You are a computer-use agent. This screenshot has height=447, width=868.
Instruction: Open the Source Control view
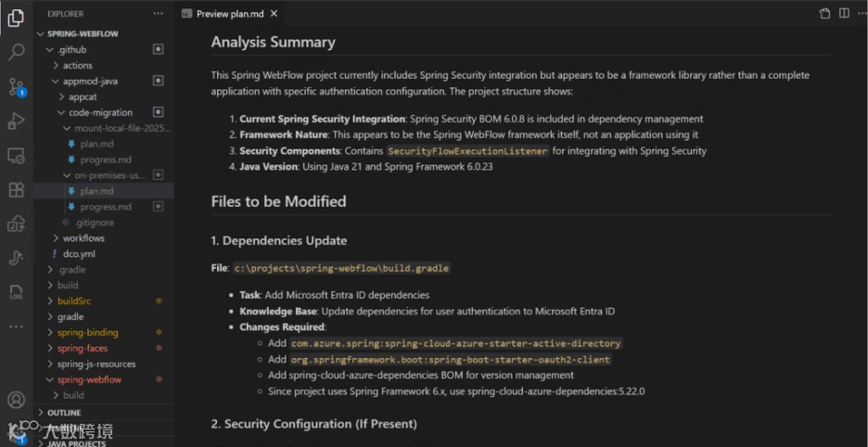point(16,86)
